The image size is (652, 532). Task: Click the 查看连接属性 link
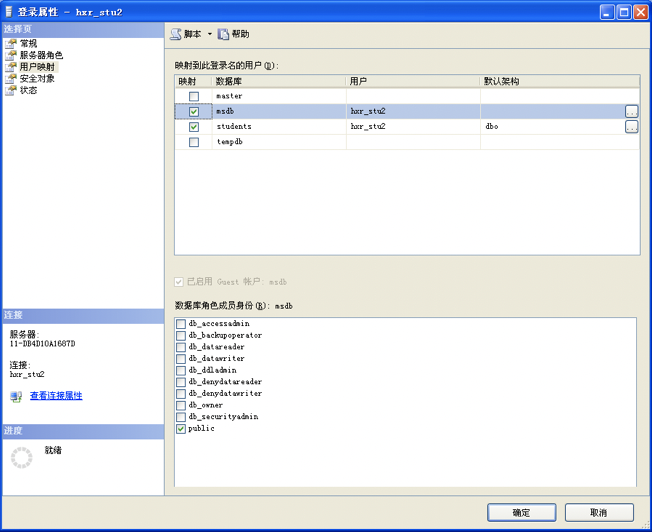click(56, 396)
